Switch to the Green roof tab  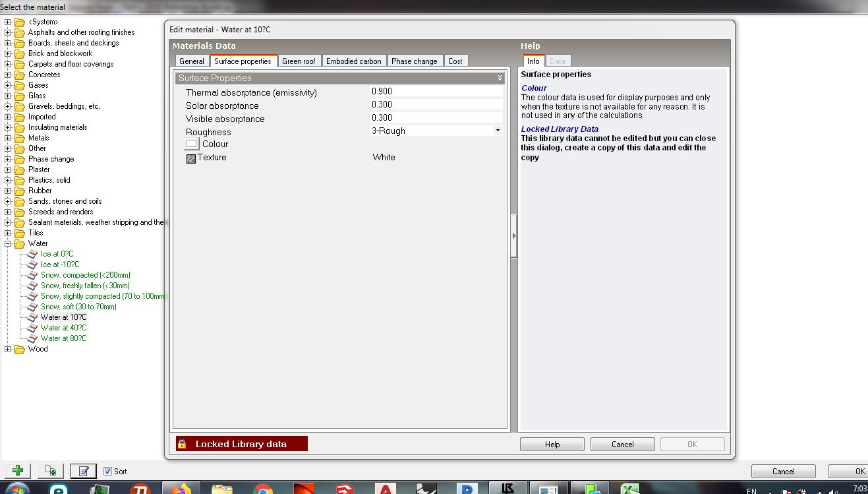pos(299,61)
